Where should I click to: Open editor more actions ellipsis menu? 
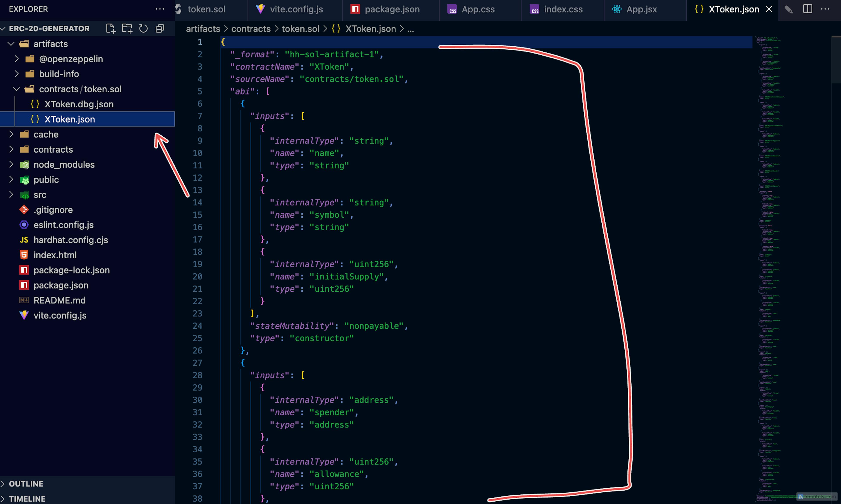tap(825, 9)
